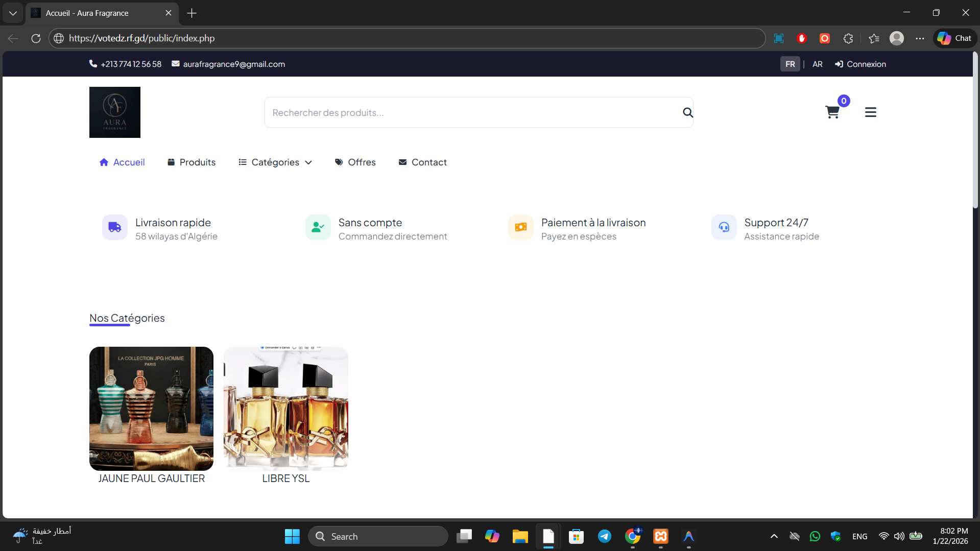Open the hamburger menu icon
The image size is (980, 551).
[x=870, y=112]
